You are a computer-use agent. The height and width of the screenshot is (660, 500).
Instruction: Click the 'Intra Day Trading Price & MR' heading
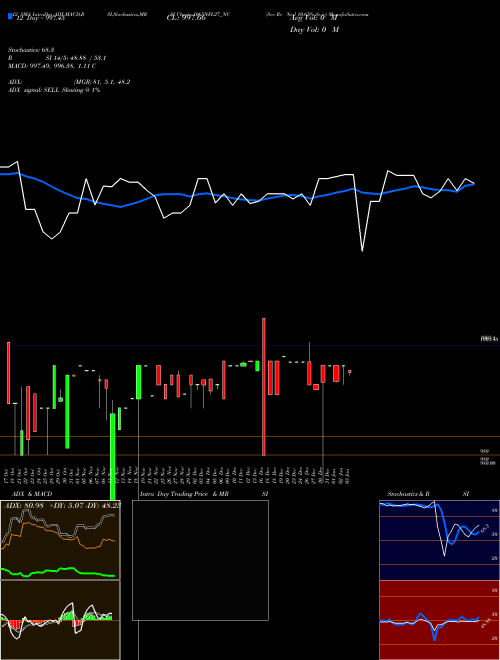coord(184,494)
